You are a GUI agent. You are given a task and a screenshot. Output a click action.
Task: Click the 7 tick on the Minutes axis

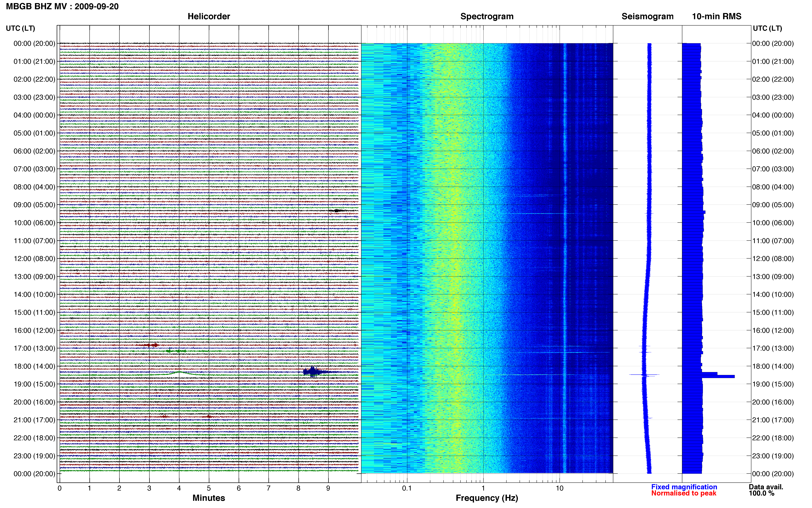(269, 488)
